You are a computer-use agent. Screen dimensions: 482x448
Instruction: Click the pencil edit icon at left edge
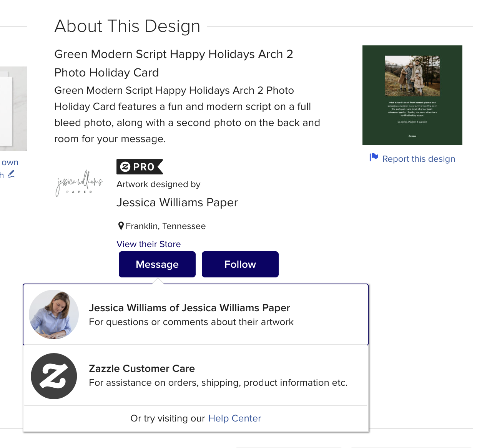(12, 174)
